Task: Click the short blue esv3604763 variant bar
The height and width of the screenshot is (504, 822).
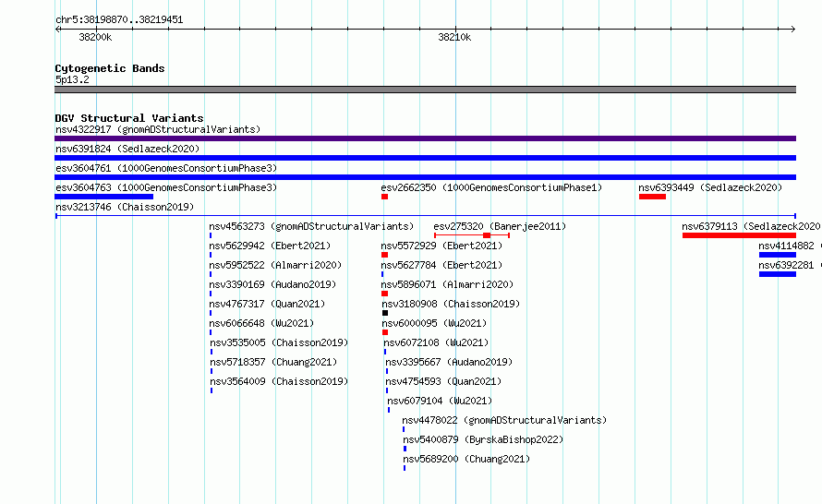Action: pos(103,197)
